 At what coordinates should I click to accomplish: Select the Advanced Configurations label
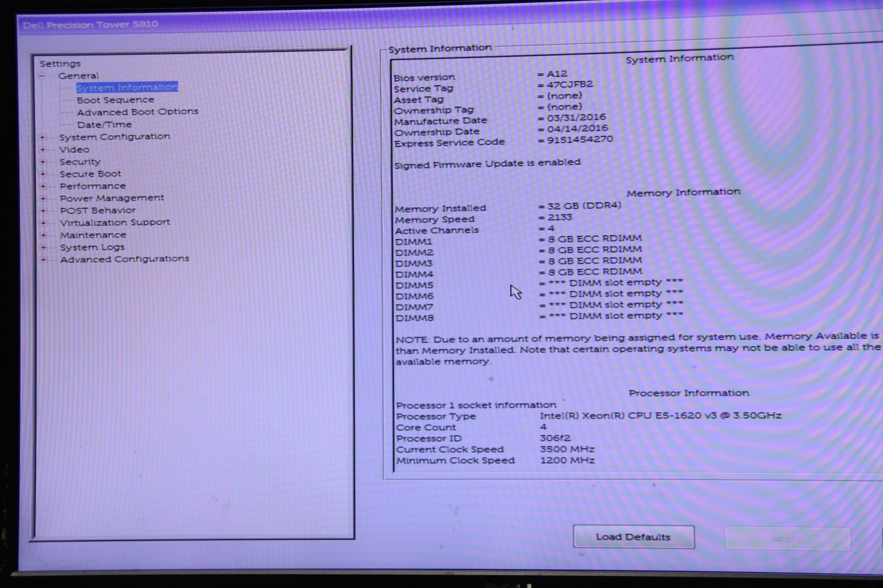tap(125, 259)
